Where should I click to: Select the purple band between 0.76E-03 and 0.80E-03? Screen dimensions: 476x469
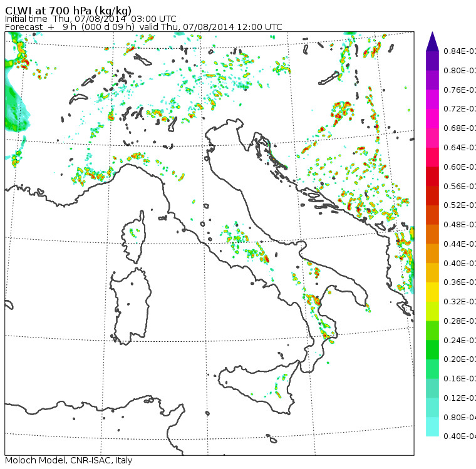[x=432, y=80]
